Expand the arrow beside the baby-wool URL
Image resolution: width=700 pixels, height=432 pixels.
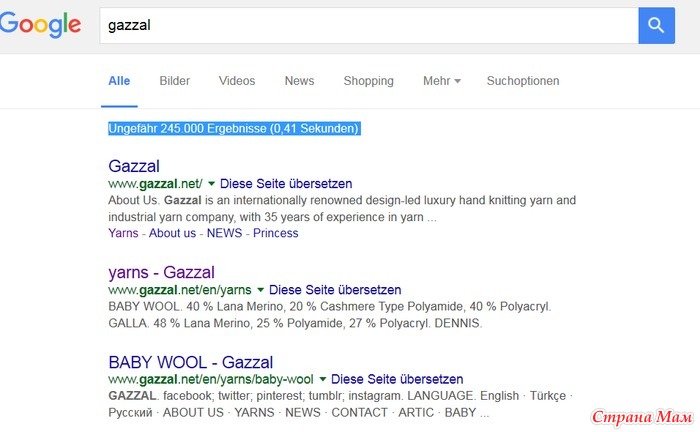point(322,379)
